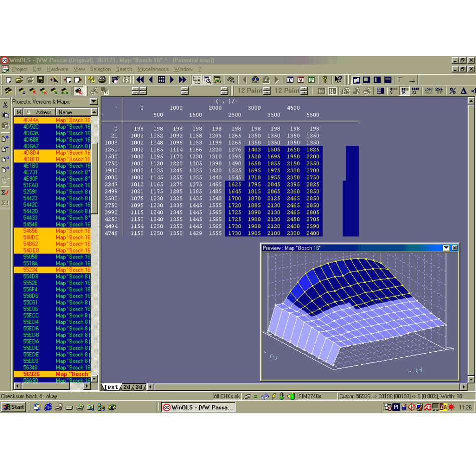
Task: Toggle 8-bit data display
Action: tap(393, 91)
